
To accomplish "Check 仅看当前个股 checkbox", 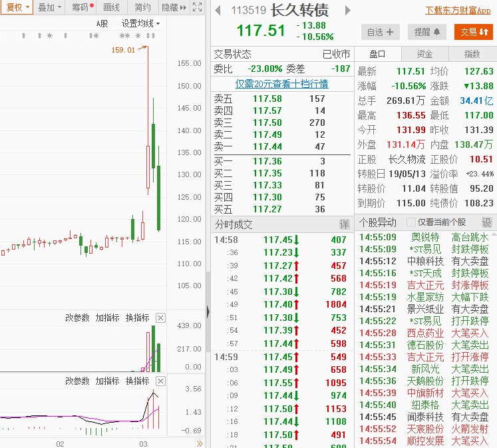I will coord(411,222).
